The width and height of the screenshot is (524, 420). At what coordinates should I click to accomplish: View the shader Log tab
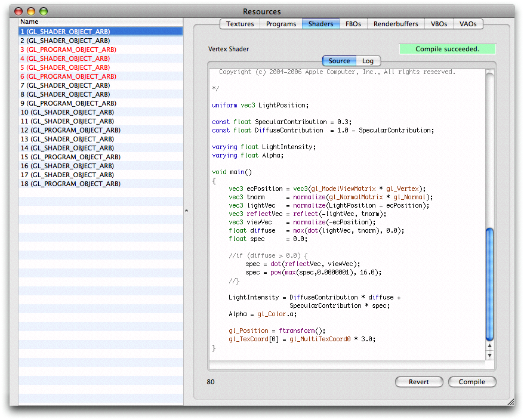(368, 61)
